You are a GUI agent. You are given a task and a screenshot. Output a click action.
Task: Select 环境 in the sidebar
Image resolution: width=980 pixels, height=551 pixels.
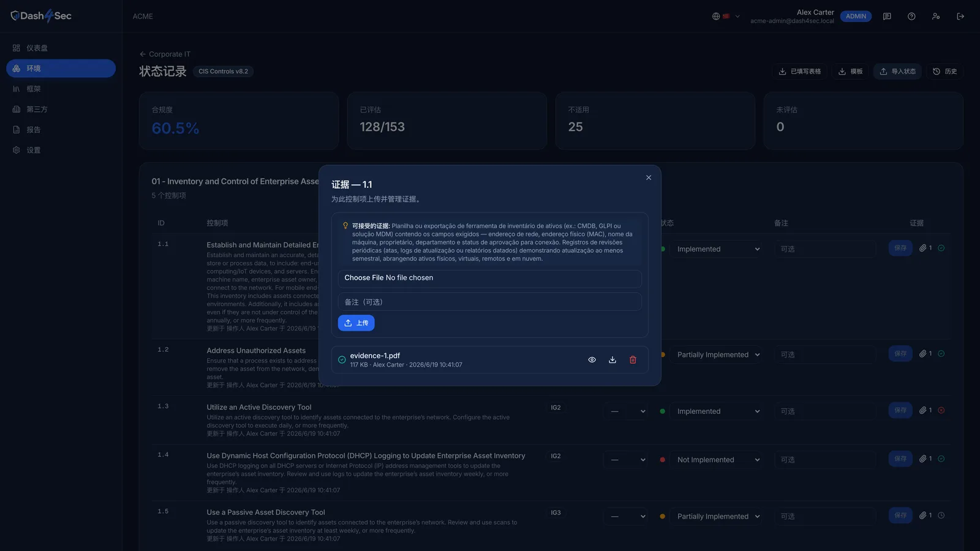tap(61, 69)
